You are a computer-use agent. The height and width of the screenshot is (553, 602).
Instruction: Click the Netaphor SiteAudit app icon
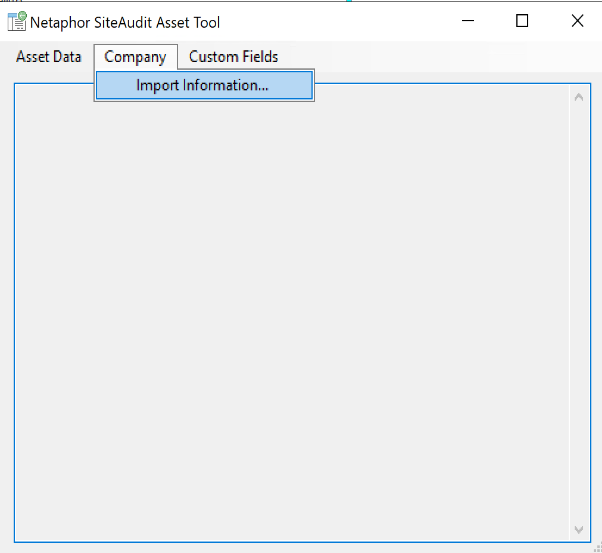pos(17,21)
